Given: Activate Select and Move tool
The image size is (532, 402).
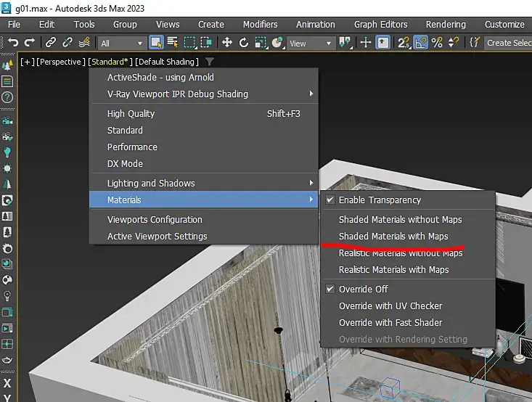Looking at the screenshot, I should [227, 43].
